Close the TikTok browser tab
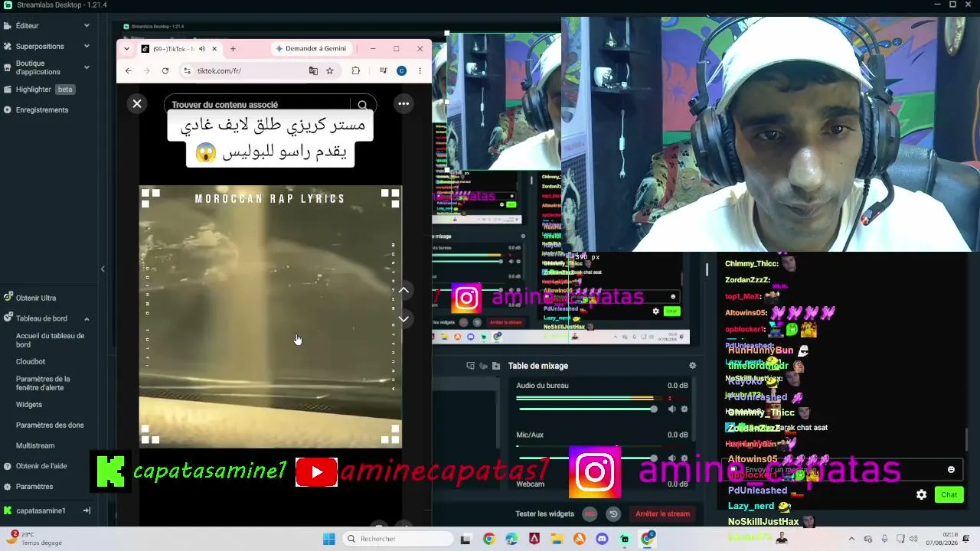 click(x=215, y=49)
